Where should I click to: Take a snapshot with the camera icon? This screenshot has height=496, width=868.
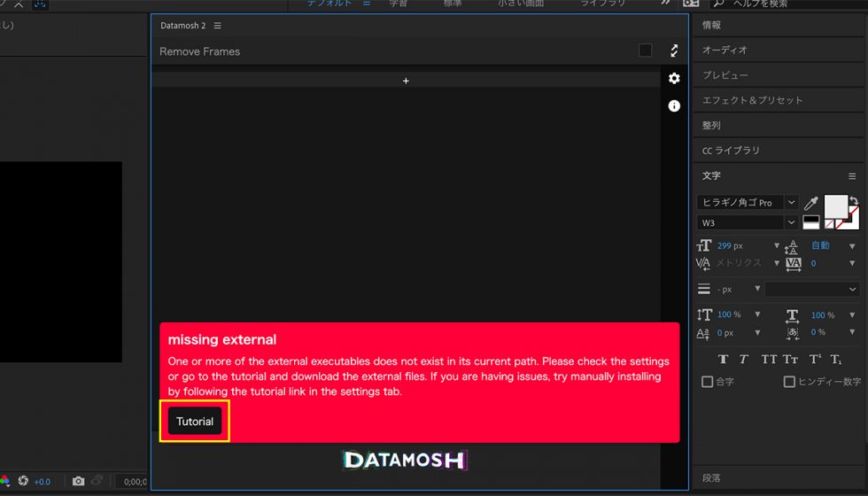click(x=79, y=481)
